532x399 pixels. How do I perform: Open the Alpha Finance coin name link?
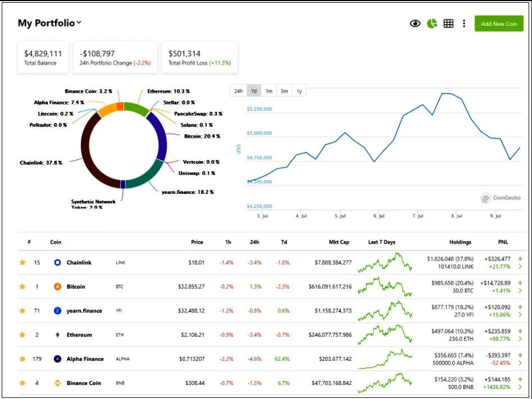85,359
